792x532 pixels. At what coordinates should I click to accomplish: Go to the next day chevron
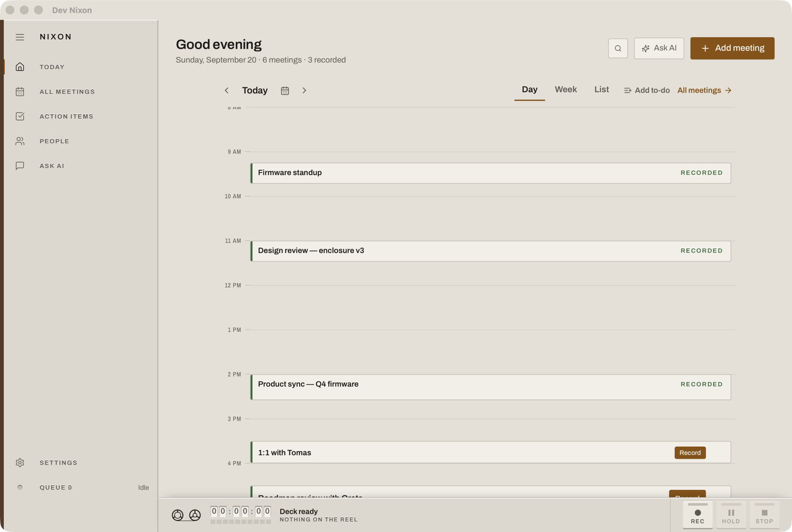tap(304, 91)
